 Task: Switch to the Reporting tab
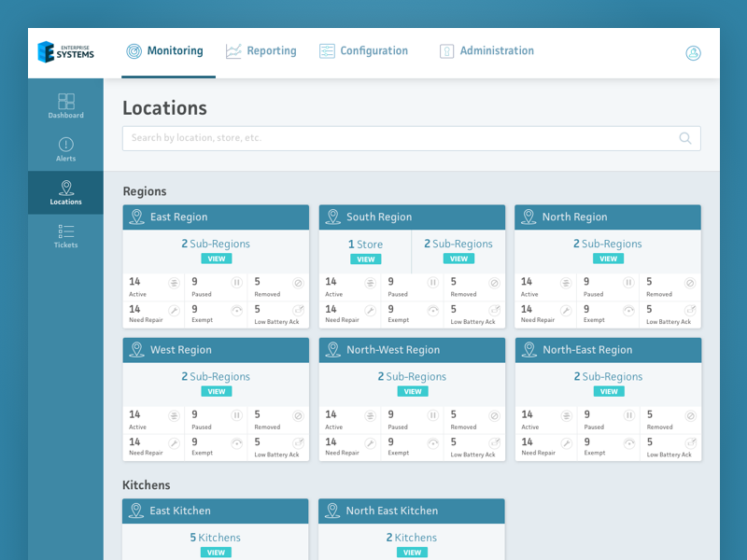click(x=261, y=51)
